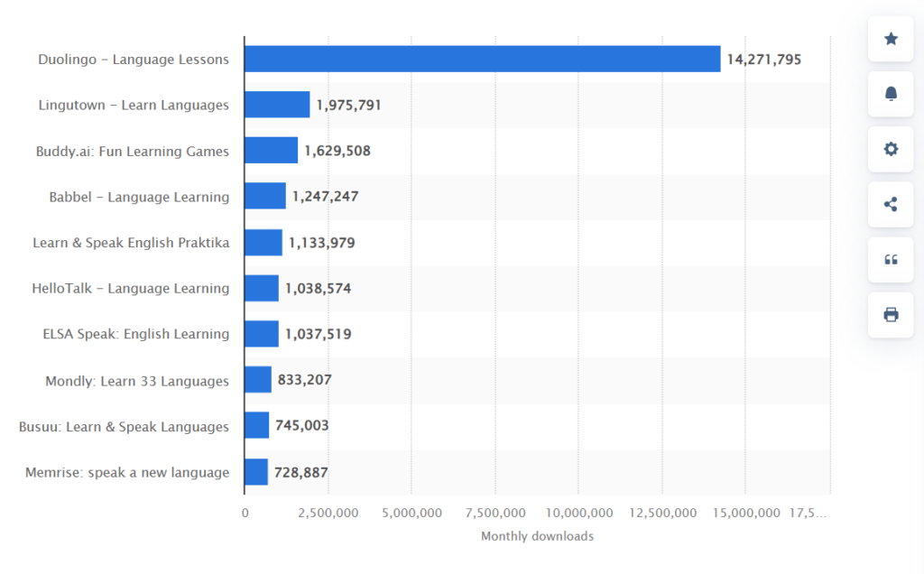Click the Buddy.ai bar in chart

click(x=271, y=151)
